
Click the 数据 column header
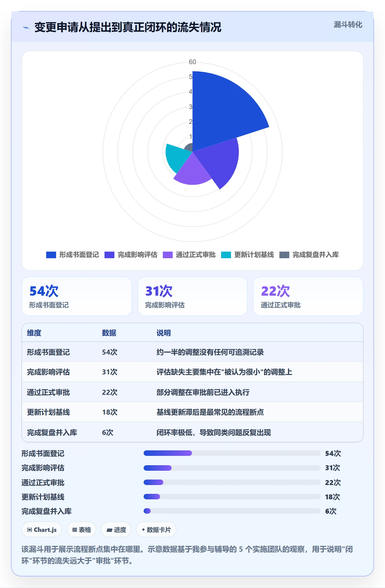point(109,333)
